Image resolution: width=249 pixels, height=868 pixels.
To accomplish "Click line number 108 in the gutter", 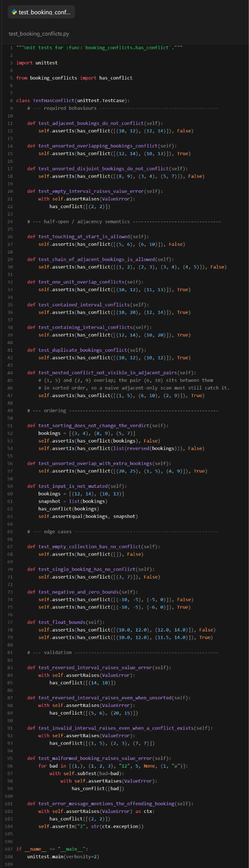I will [x=8, y=857].
